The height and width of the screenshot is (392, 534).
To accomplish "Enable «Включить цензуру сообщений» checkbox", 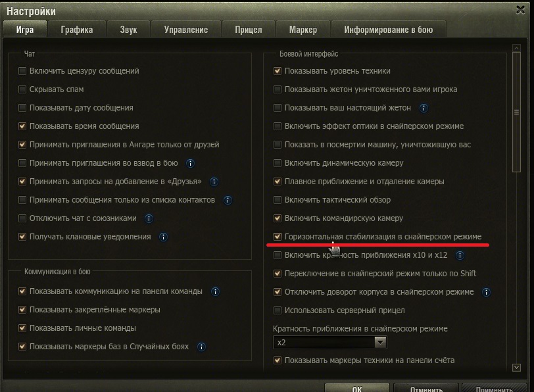I will [22, 71].
